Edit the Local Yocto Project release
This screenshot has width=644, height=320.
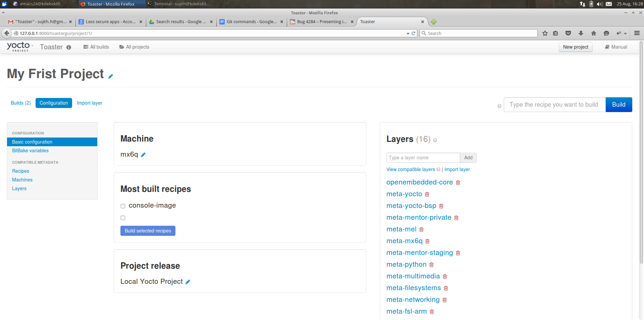[188, 282]
